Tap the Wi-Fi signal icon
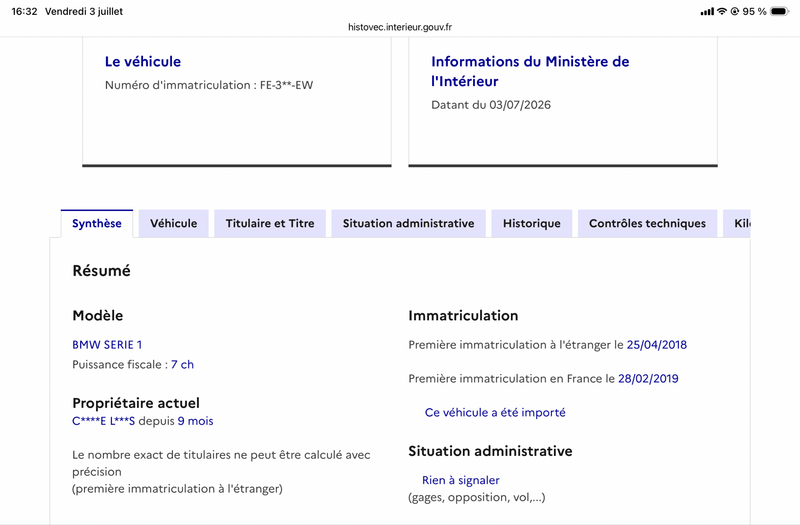Image resolution: width=800 pixels, height=525 pixels. click(x=721, y=11)
